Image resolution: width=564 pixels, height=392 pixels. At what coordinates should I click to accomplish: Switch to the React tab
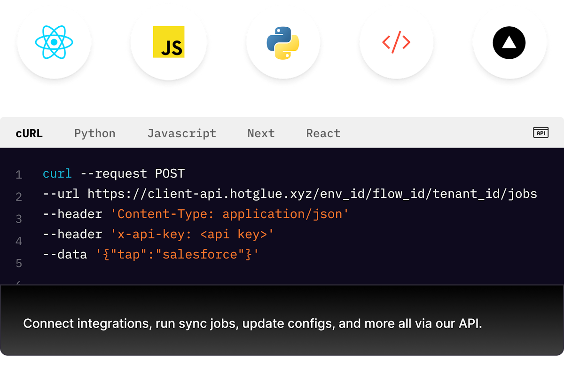(323, 133)
